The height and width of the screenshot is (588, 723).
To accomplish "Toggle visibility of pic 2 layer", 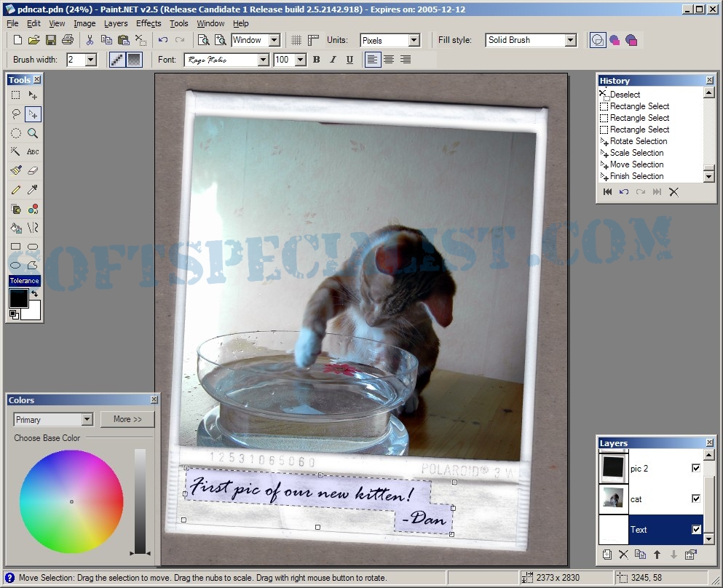I will [696, 468].
